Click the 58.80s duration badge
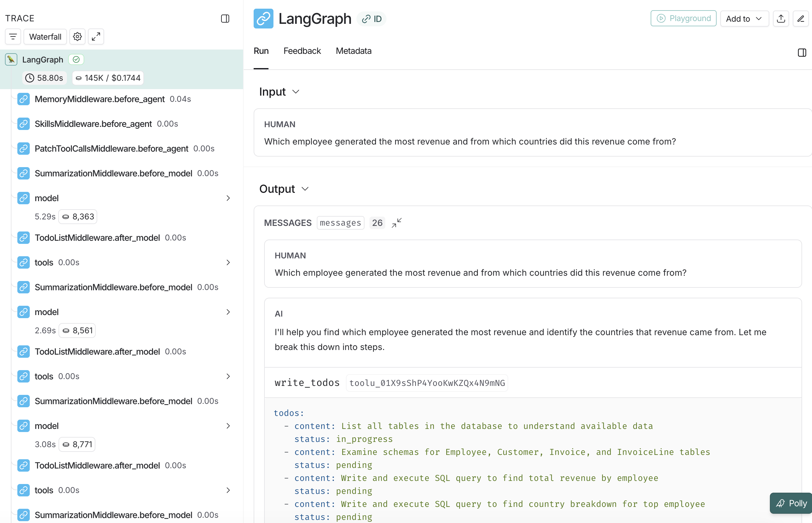812x523 pixels. [45, 78]
